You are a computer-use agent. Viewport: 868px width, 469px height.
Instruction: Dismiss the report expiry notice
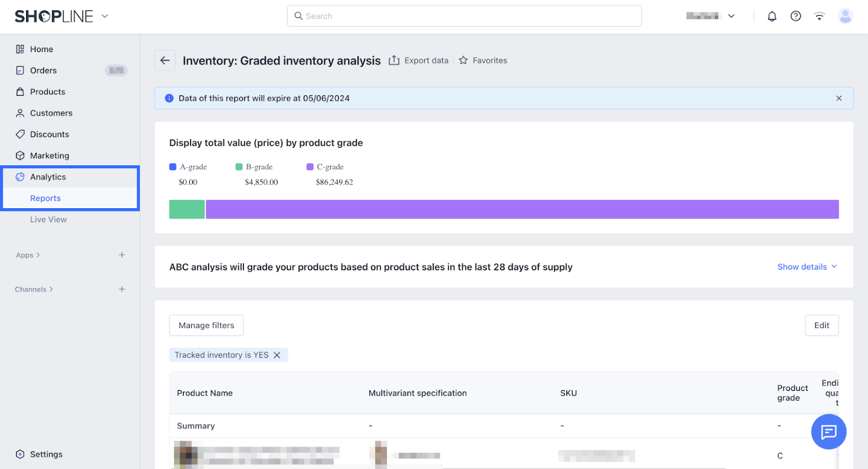[839, 98]
